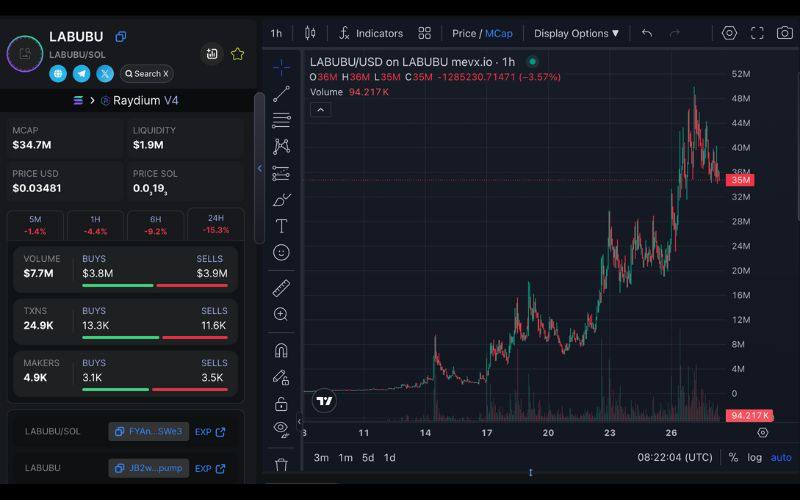This screenshot has height=500, width=800.
Task: Toggle auto scale mode
Action: click(x=781, y=458)
